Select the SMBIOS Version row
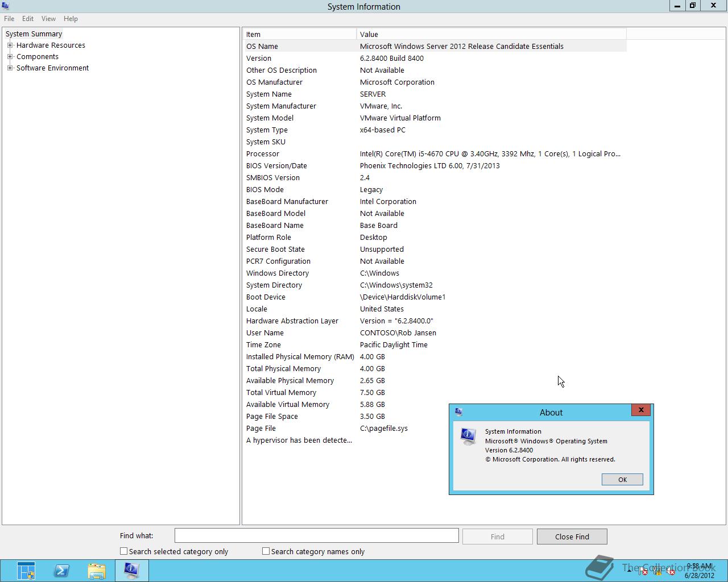728x582 pixels. (x=435, y=177)
